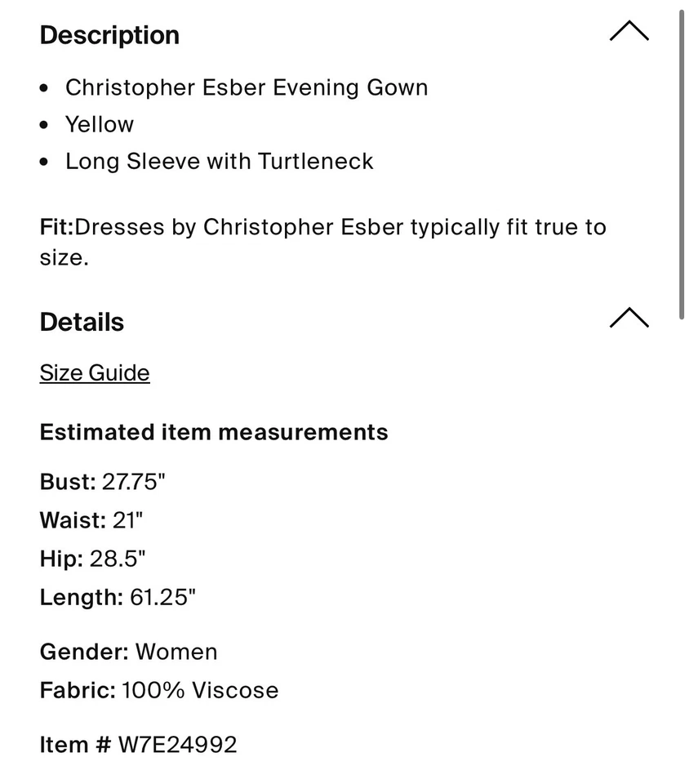Click the Length 61.25" measurement
689x784 pixels.
(118, 597)
